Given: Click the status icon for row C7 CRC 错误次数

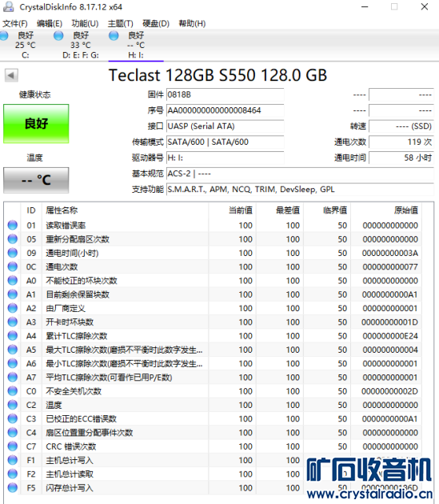Looking at the screenshot, I should (13, 446).
